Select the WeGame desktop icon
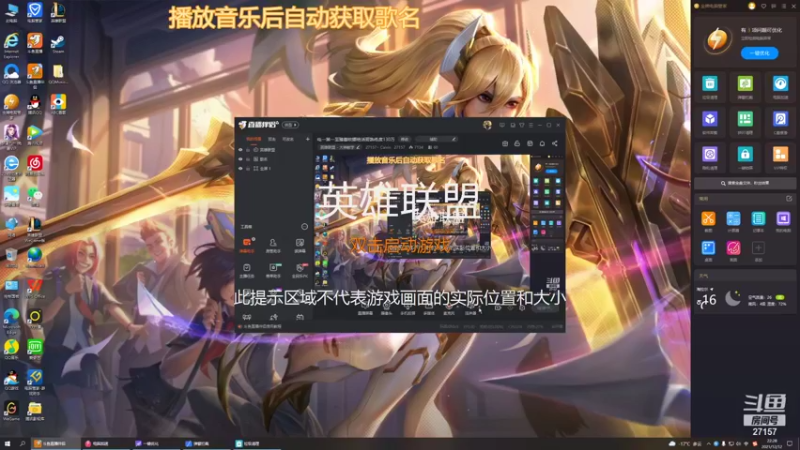The width and height of the screenshot is (800, 450). 11,411
